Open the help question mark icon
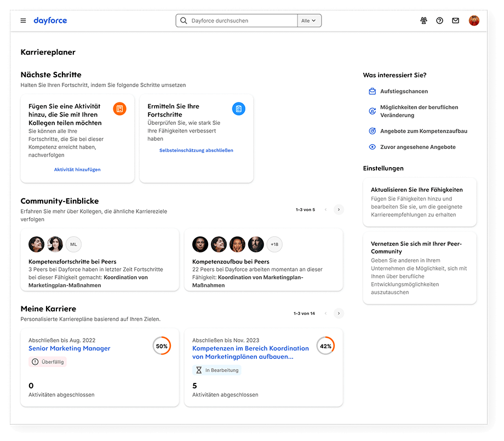Image resolution: width=504 pixels, height=441 pixels. (x=439, y=21)
